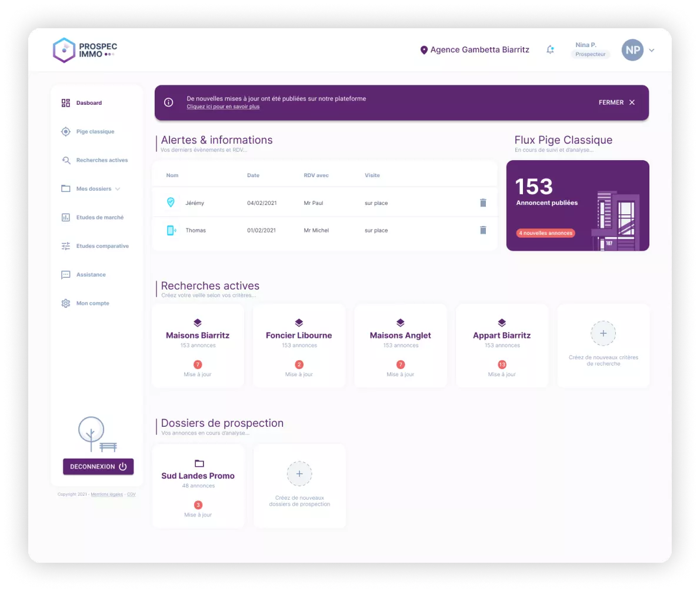
Task: Click the notification bell icon
Action: 550,50
